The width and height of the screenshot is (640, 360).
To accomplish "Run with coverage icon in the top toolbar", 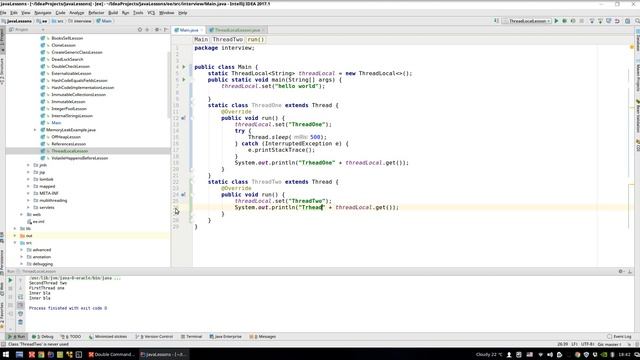I will 573,21.
